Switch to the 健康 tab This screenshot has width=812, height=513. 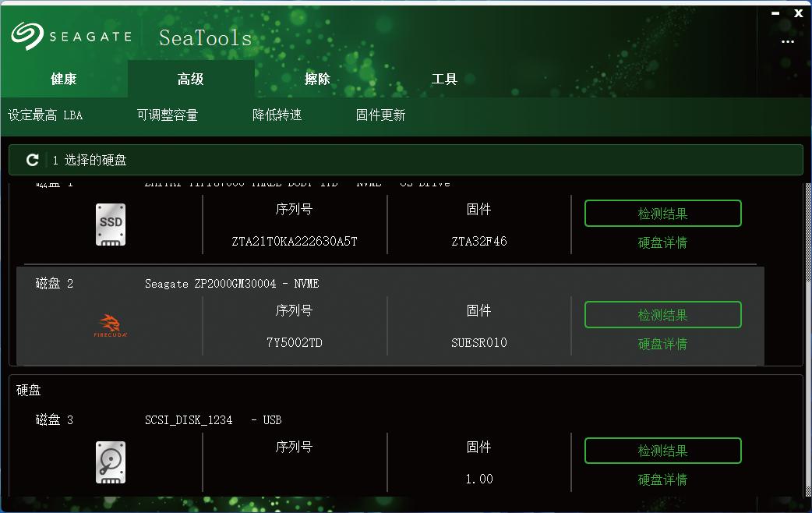pyautogui.click(x=64, y=79)
